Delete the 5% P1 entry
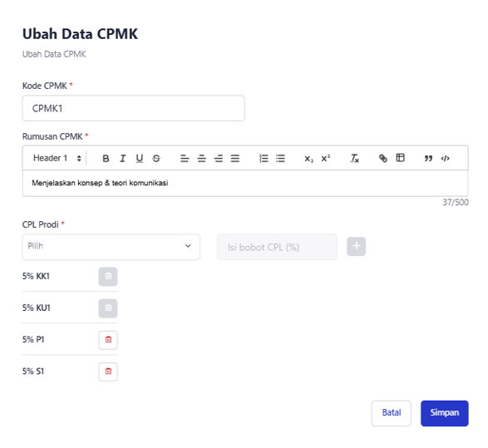 point(108,340)
